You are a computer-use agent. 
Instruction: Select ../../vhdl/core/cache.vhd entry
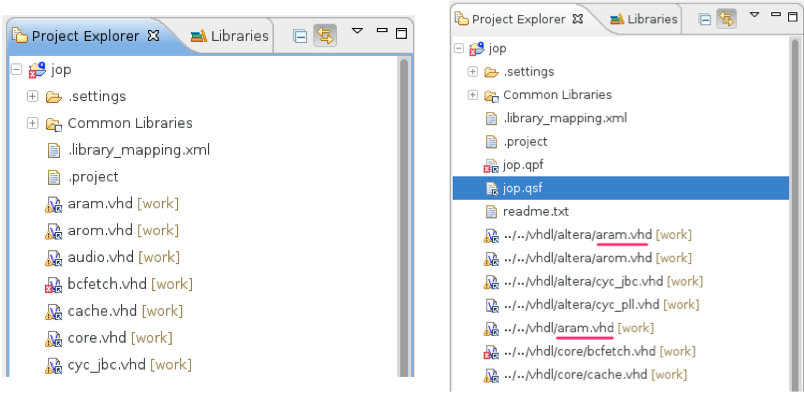click(x=595, y=375)
